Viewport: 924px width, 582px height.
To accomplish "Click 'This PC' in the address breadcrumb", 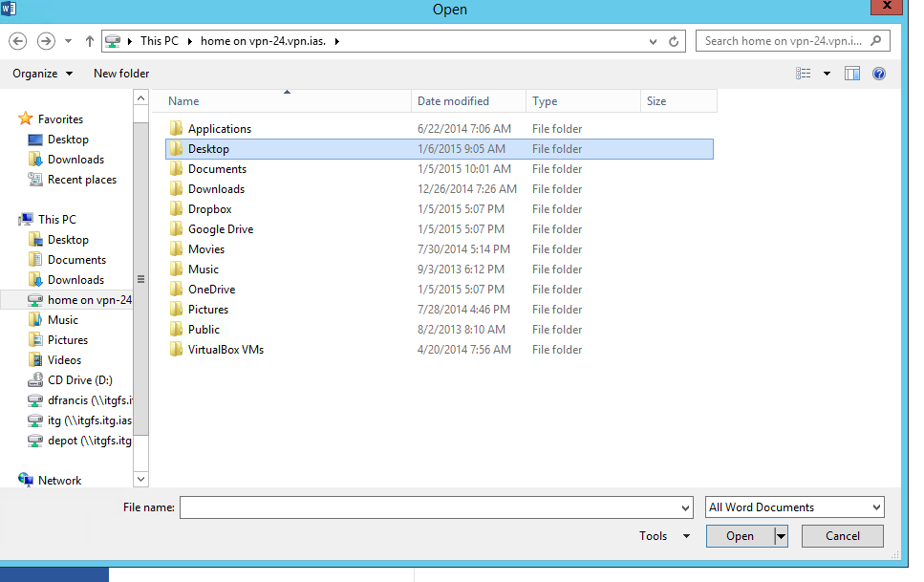I will coord(160,41).
